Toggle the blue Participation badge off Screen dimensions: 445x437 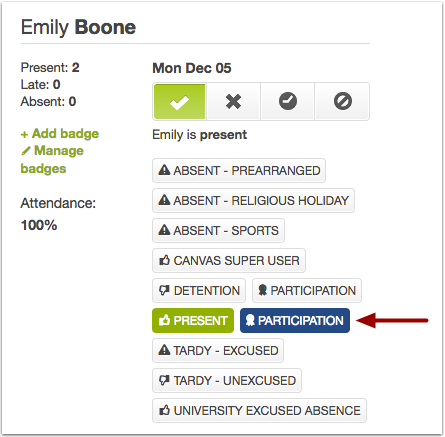tap(295, 320)
